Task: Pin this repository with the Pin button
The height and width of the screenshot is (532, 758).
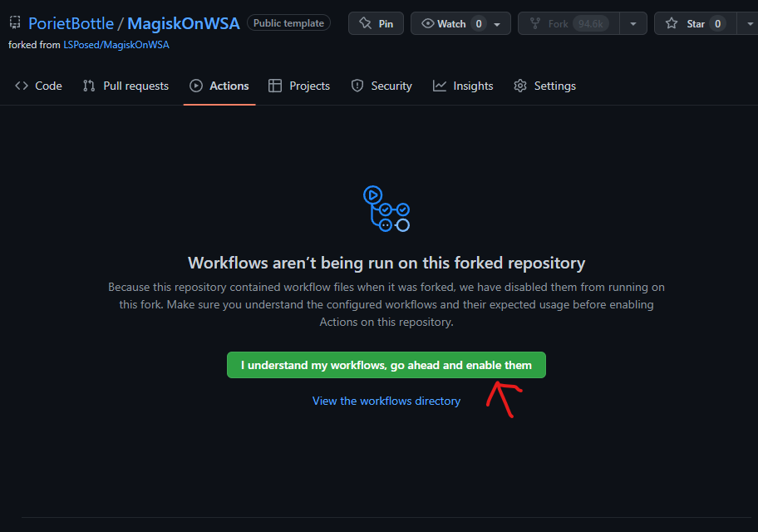Action: pos(377,24)
